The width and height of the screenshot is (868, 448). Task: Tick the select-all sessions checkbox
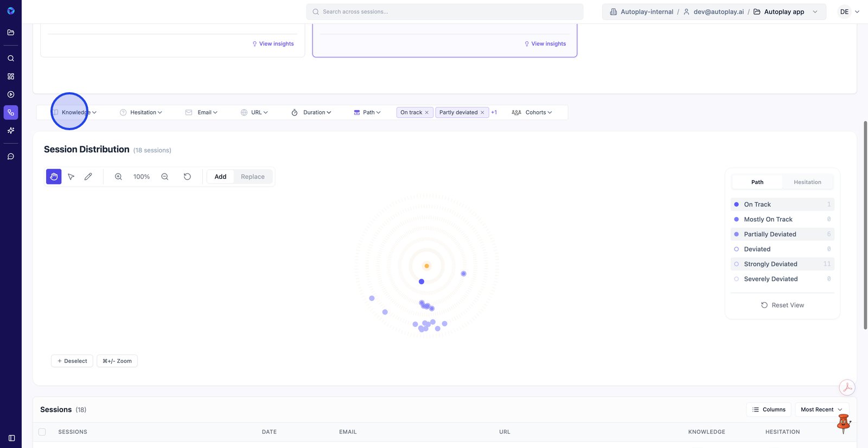click(42, 432)
